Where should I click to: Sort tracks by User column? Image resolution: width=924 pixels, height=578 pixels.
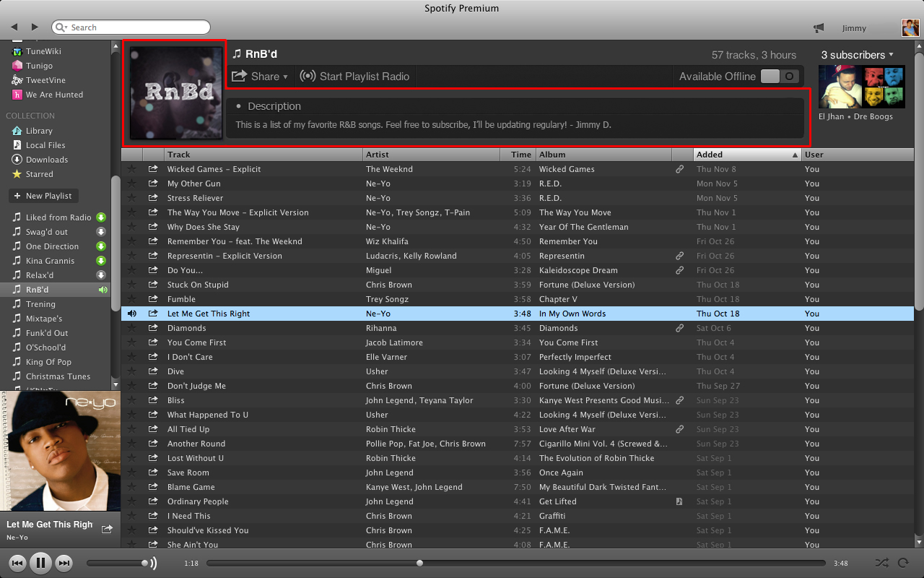tap(858, 155)
